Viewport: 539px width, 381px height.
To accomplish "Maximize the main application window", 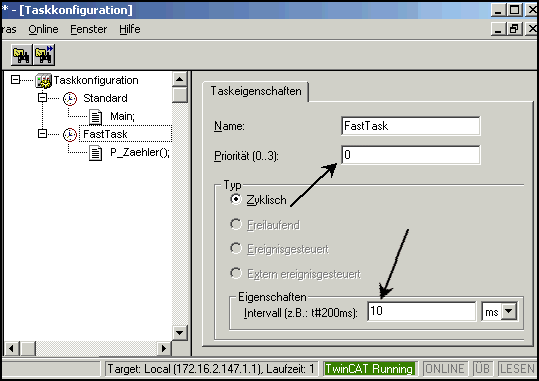I will tap(515, 10).
